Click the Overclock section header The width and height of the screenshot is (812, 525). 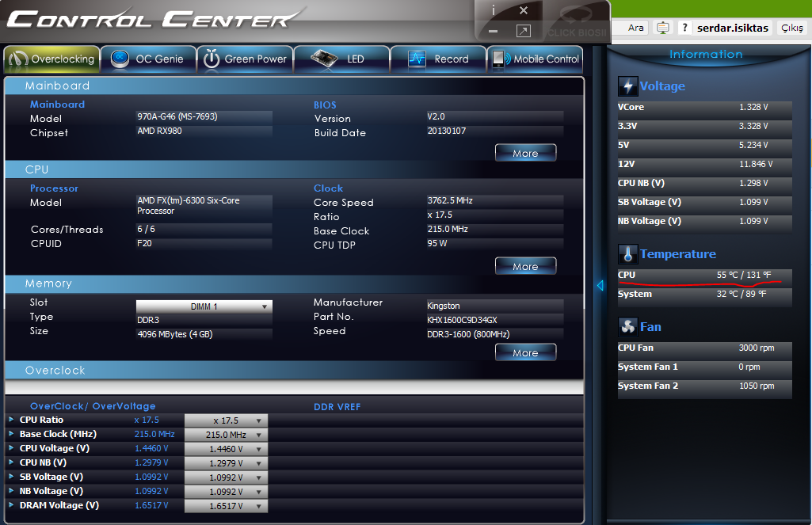294,371
